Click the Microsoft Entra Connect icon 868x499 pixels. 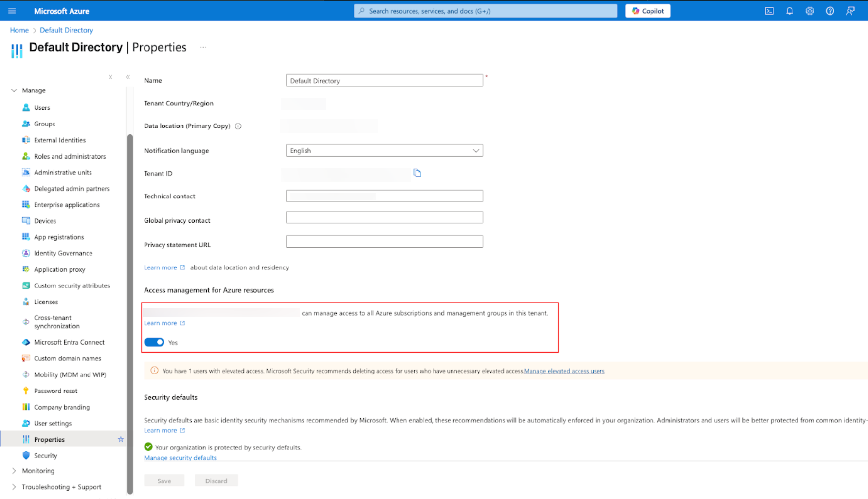pyautogui.click(x=26, y=342)
